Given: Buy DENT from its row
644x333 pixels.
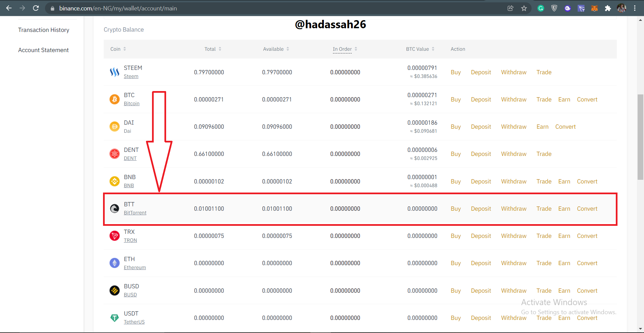Looking at the screenshot, I should (x=455, y=154).
